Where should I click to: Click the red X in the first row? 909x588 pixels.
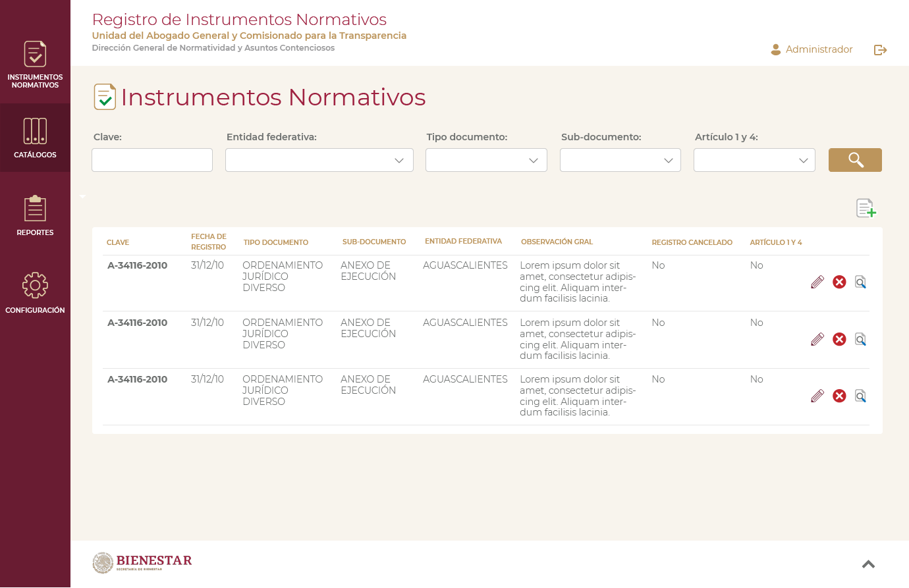839,282
